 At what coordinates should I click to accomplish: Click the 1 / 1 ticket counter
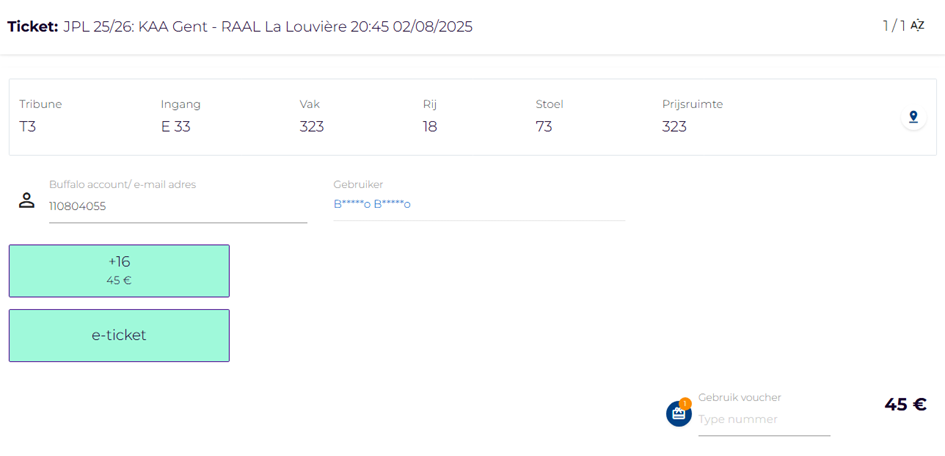click(894, 26)
